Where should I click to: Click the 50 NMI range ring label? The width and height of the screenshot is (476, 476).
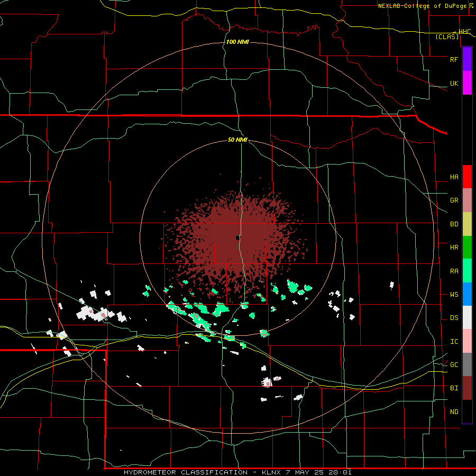click(x=237, y=140)
